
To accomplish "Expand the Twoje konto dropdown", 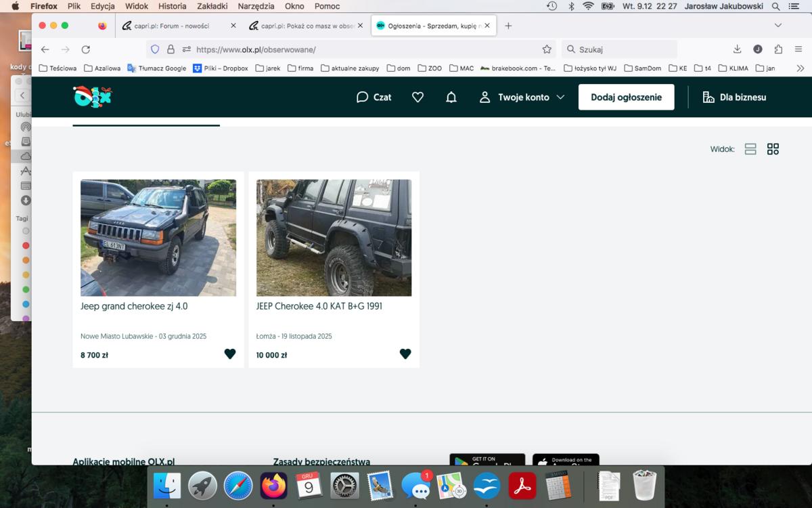I will pyautogui.click(x=522, y=97).
